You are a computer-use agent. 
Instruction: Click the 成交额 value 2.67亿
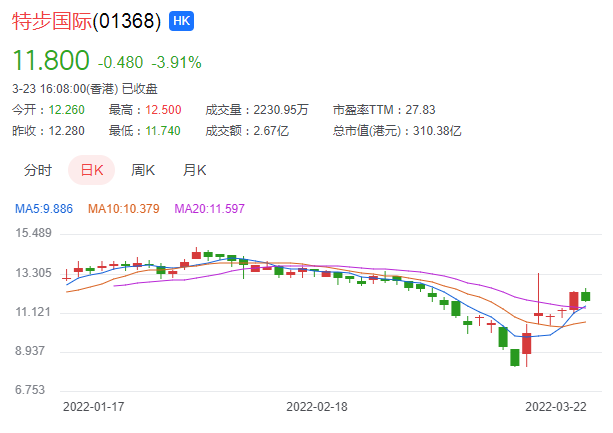coord(271,131)
